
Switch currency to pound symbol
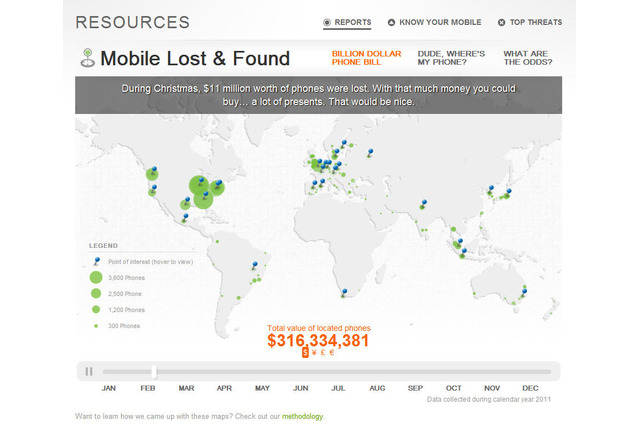pos(324,353)
